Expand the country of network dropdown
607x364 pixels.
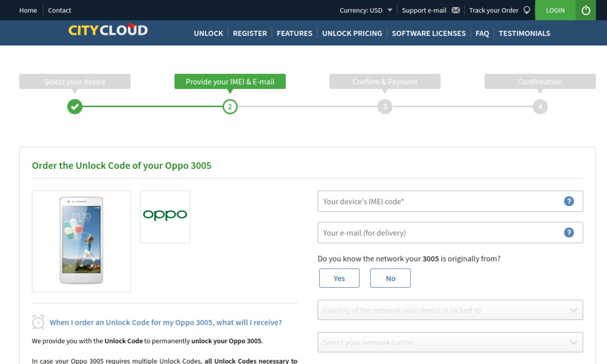(x=450, y=310)
